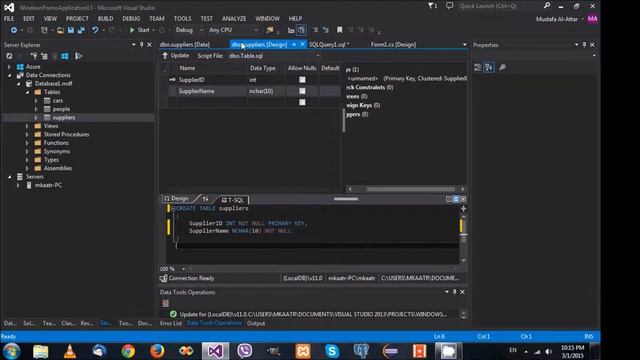Click the Start debugging button
The width and height of the screenshot is (640, 360).
coord(140,30)
